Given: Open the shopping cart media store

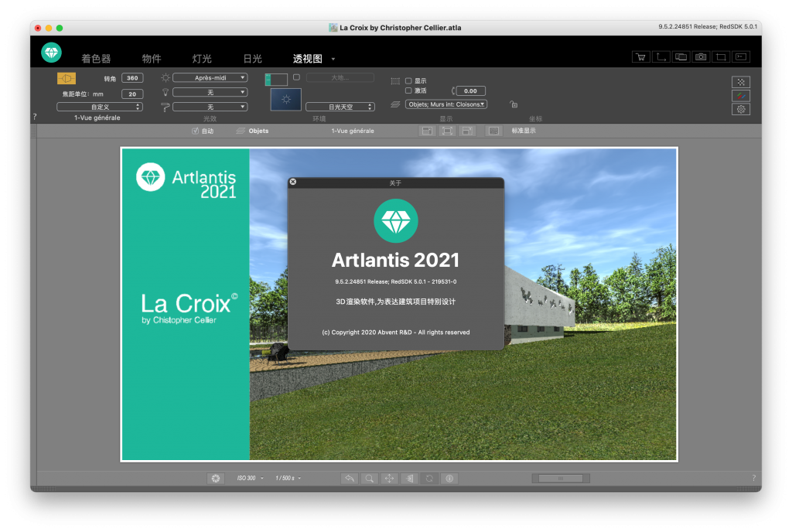Looking at the screenshot, I should [641, 56].
